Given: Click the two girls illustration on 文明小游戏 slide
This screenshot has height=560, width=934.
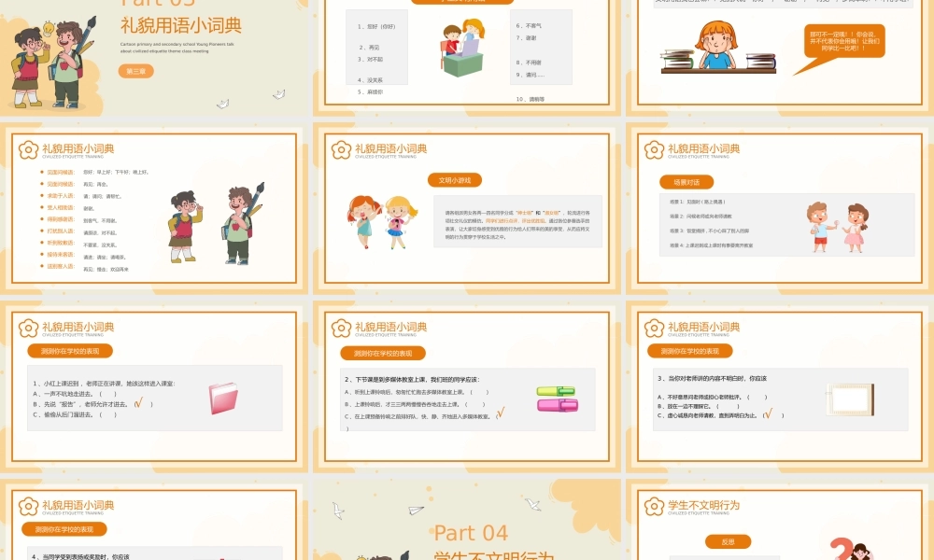Looking at the screenshot, I should (x=382, y=222).
